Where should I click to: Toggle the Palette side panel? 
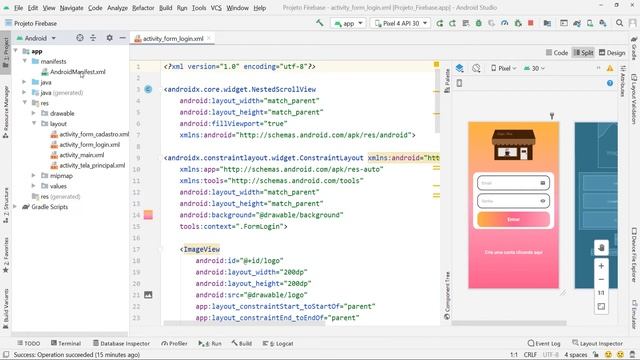click(447, 81)
